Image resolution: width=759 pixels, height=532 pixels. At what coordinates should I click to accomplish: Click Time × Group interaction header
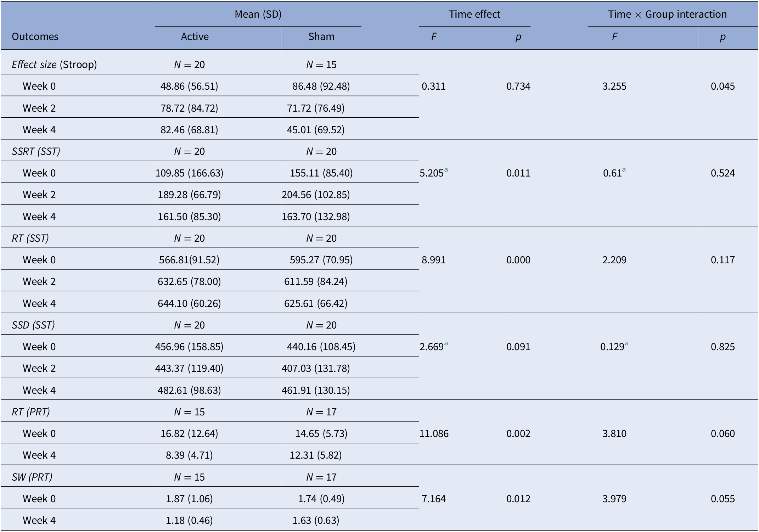(667, 14)
